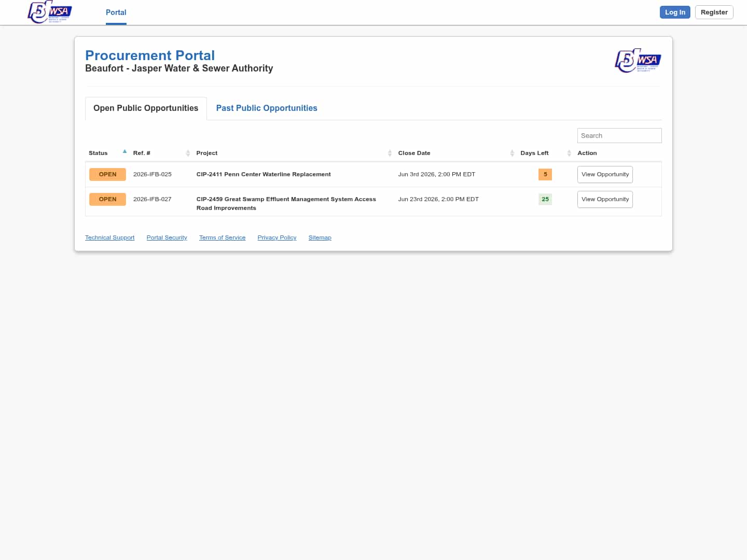Image resolution: width=747 pixels, height=560 pixels.
Task: Sort by Project column arrows
Action: click(x=390, y=153)
